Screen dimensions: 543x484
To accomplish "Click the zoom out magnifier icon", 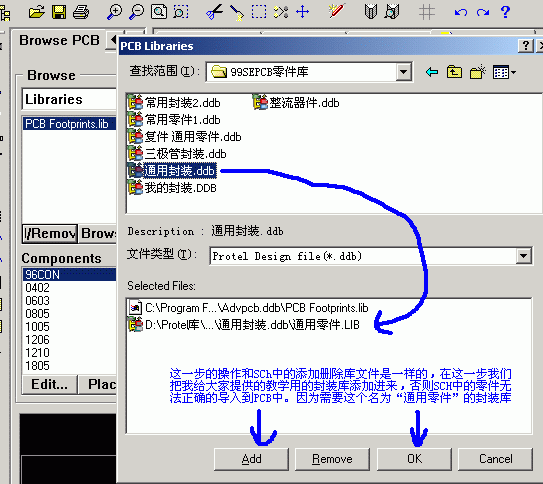I will pyautogui.click(x=136, y=12).
